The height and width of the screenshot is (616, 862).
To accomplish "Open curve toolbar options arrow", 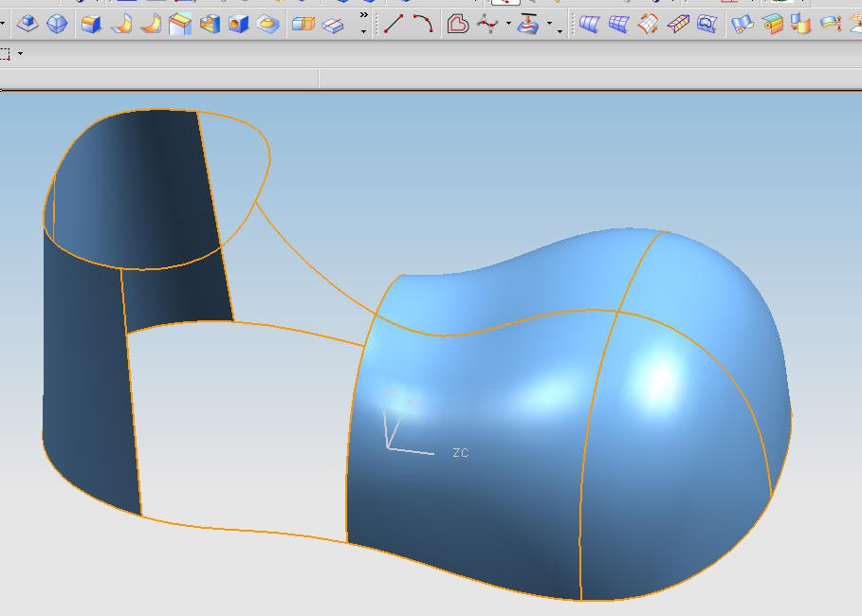I will pyautogui.click(x=560, y=32).
